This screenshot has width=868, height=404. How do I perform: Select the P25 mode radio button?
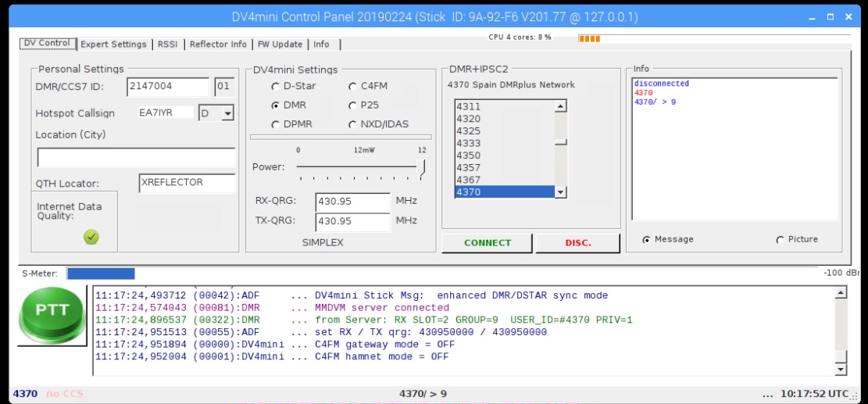click(352, 105)
